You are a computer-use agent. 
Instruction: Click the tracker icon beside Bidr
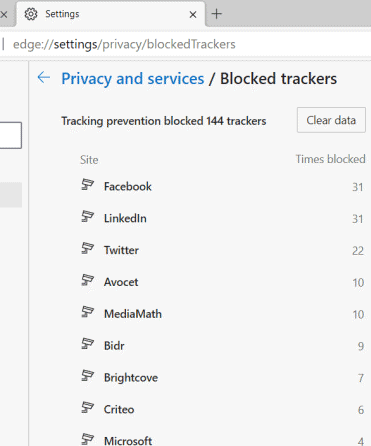pyautogui.click(x=88, y=344)
